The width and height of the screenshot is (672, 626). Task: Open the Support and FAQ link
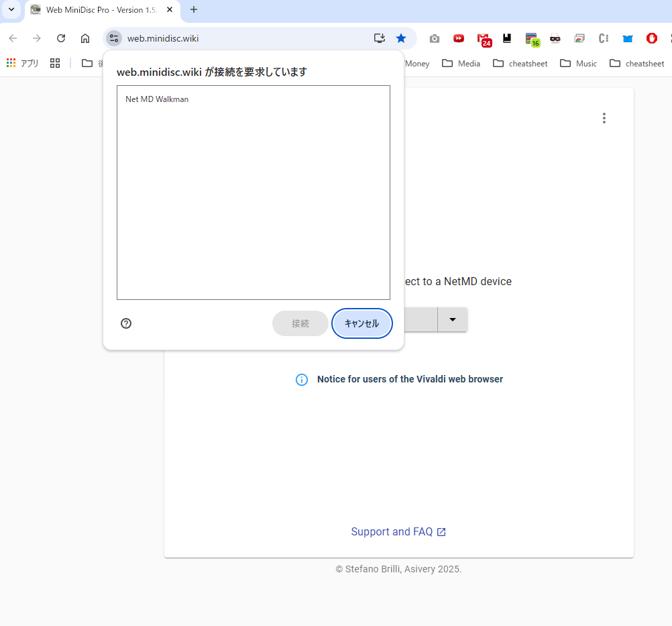398,531
